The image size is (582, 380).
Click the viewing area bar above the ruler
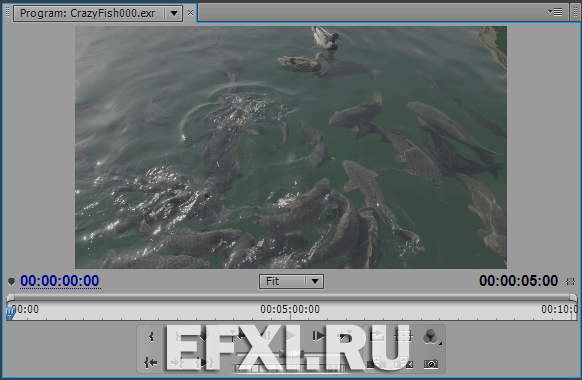coord(291,297)
